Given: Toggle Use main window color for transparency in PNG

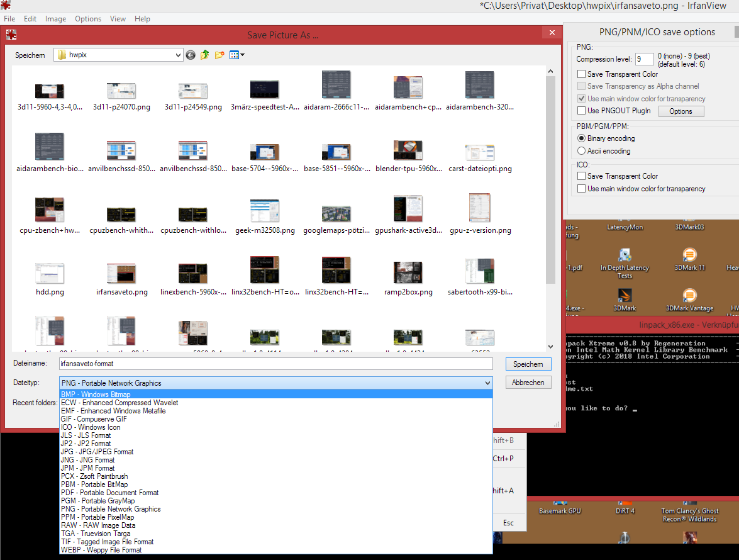Looking at the screenshot, I should [x=582, y=99].
